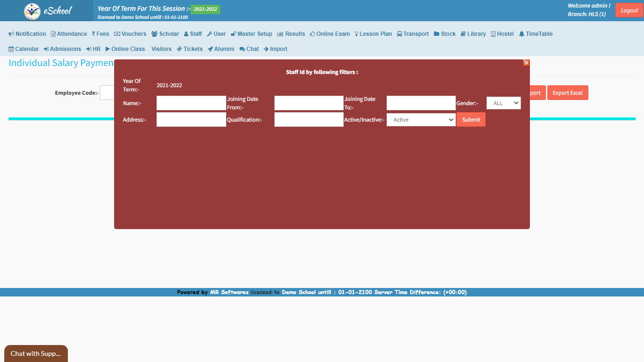
Task: Focus the Name input field
Action: pos(191,103)
